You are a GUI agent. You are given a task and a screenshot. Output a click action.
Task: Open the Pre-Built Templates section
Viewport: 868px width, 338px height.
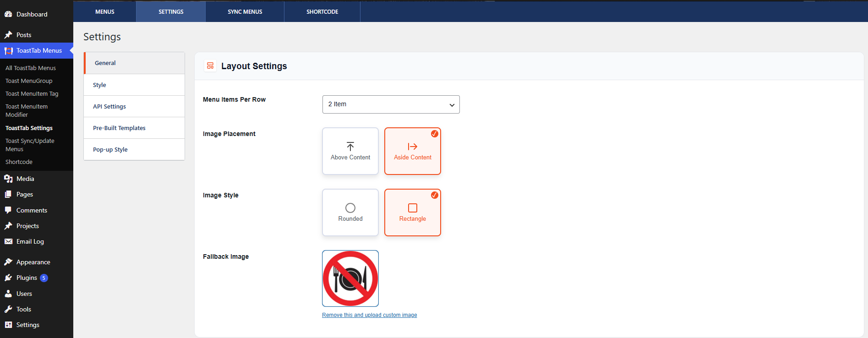(134, 128)
